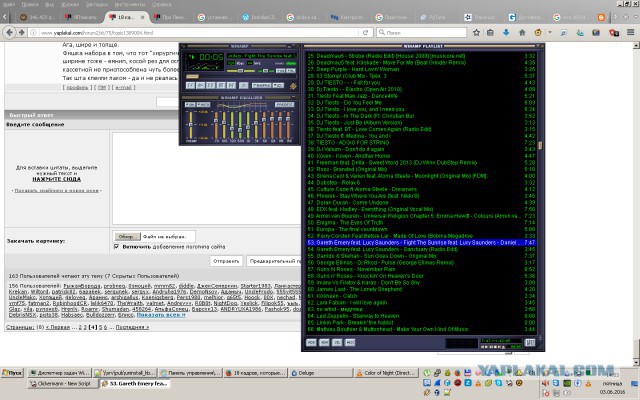Click Firefox search input field
Image resolution: width=640 pixels, height=400 pixels.
tap(421, 32)
